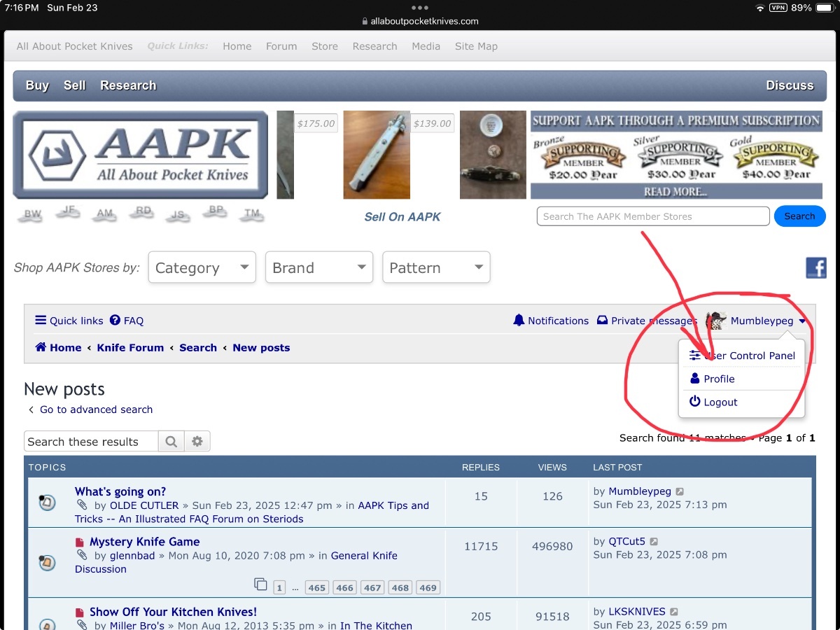The width and height of the screenshot is (840, 630).
Task: Open Knife Forum breadcrumb
Action: [x=130, y=347]
